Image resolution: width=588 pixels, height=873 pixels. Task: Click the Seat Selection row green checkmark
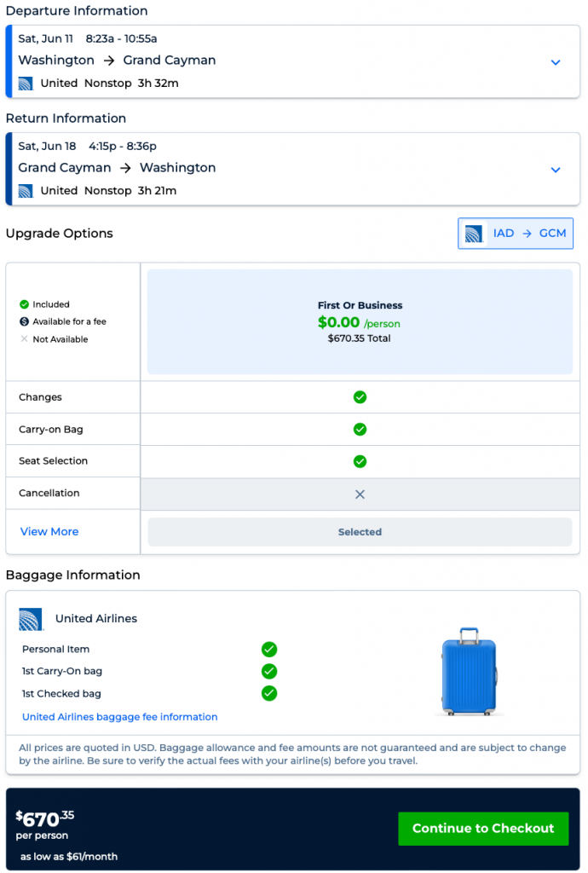pos(360,461)
